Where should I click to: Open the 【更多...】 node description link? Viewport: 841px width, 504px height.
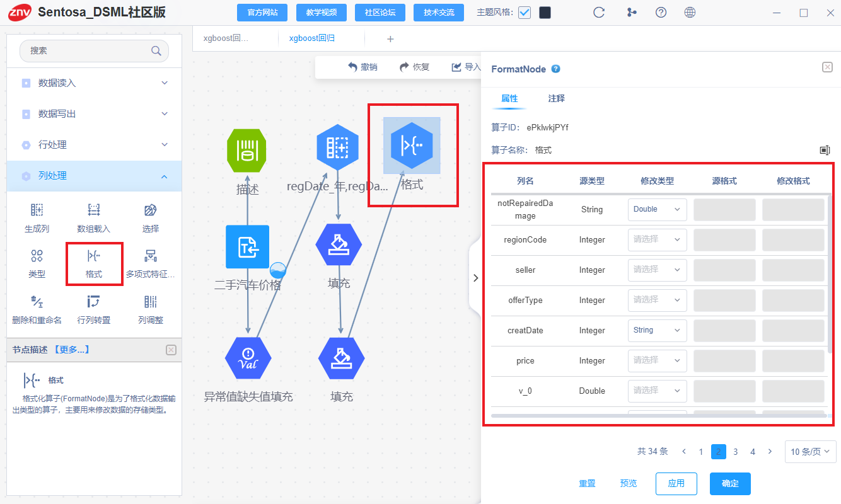(x=72, y=350)
